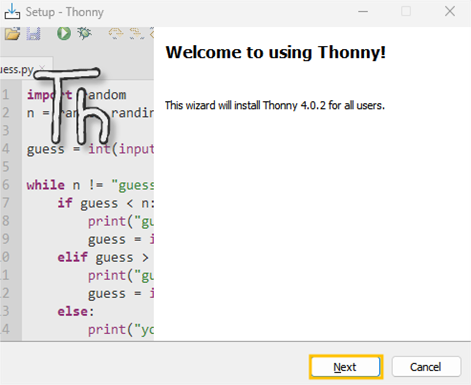
Task: Minimize the Setup - Thonny window
Action: pos(363,12)
